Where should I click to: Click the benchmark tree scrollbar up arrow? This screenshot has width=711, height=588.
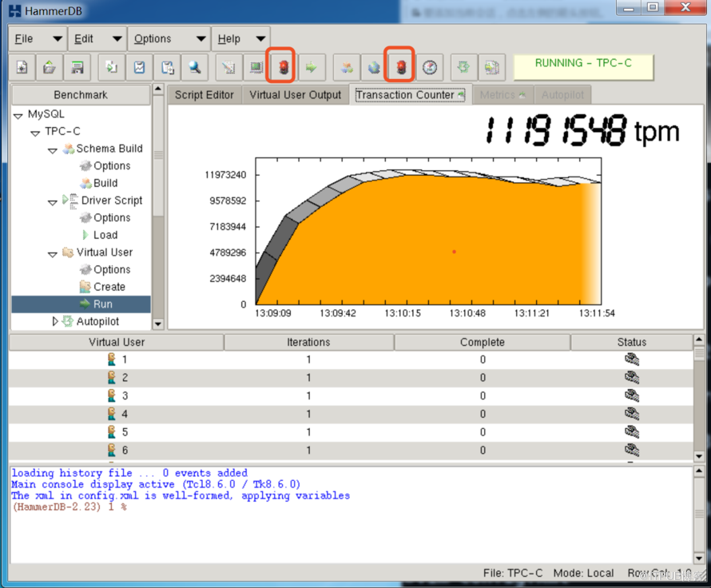click(x=158, y=89)
